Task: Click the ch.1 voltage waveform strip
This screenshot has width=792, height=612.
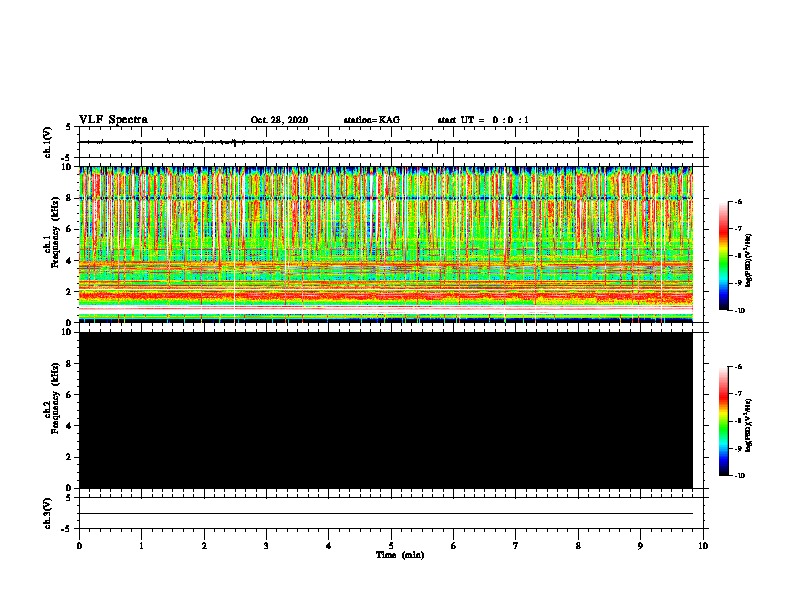Action: (x=386, y=142)
